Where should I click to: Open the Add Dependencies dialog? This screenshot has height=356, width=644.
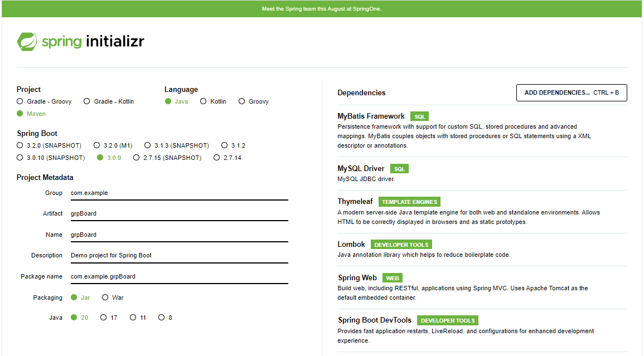(572, 93)
